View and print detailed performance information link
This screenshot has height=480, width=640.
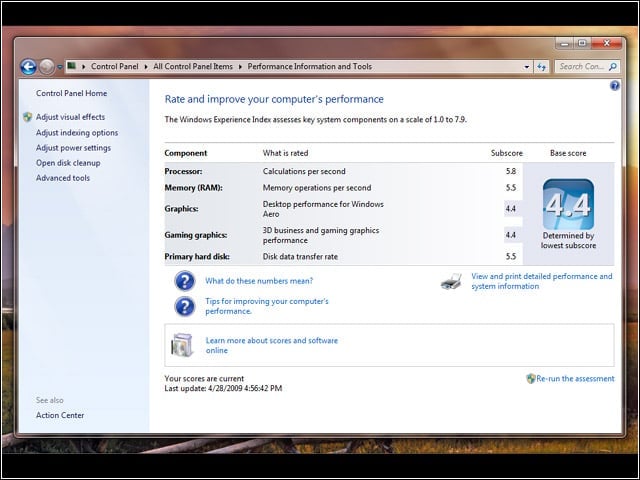pos(542,281)
